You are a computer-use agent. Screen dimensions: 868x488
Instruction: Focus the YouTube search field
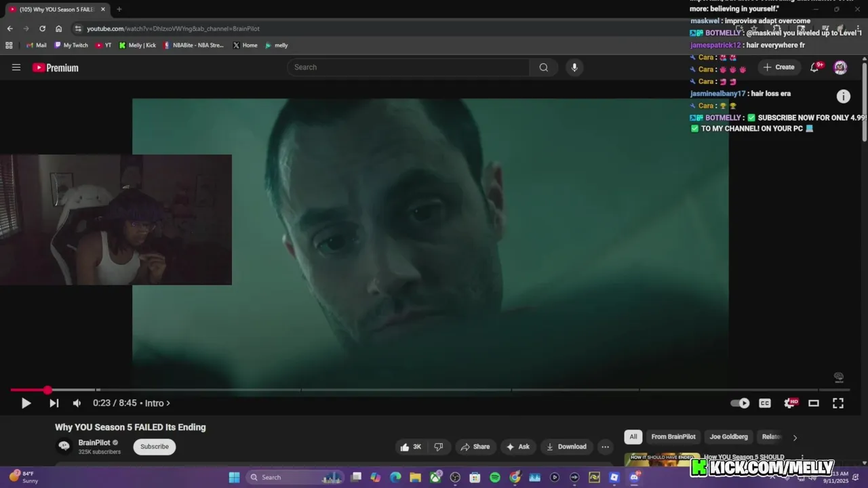click(408, 67)
